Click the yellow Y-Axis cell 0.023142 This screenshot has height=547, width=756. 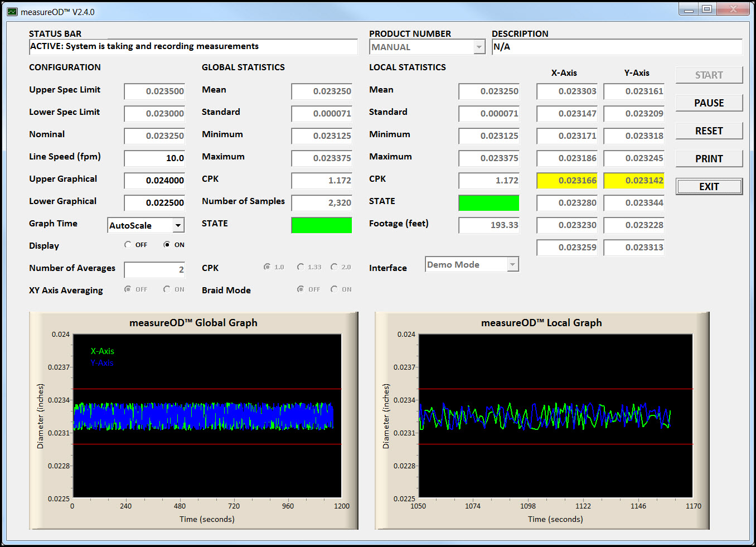(634, 181)
